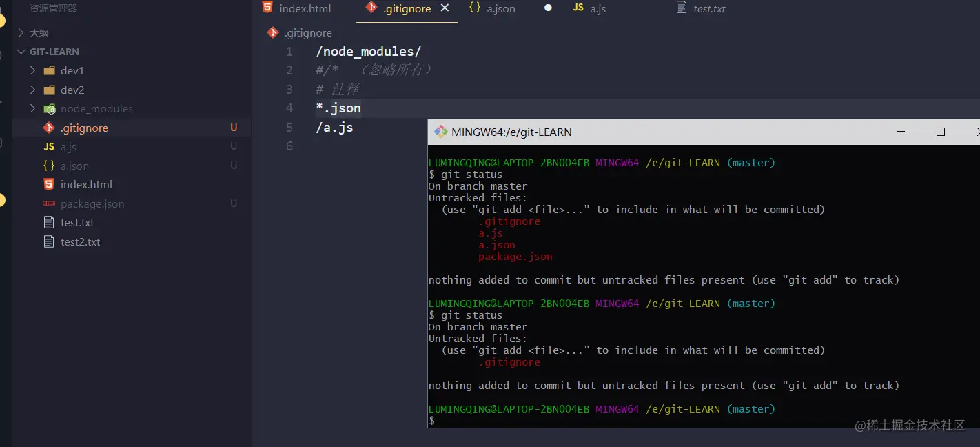Click the first git status command in terminal
Screen dimensions: 980x447
472,175
